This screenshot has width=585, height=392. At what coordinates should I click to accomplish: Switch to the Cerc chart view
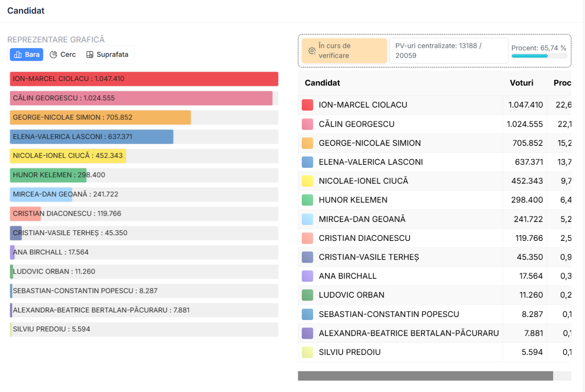tap(63, 55)
